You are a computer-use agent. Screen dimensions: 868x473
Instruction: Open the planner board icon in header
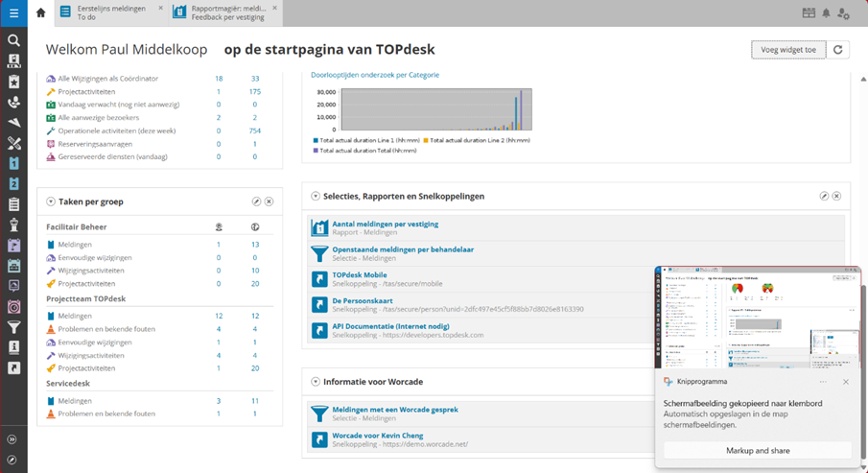(809, 13)
